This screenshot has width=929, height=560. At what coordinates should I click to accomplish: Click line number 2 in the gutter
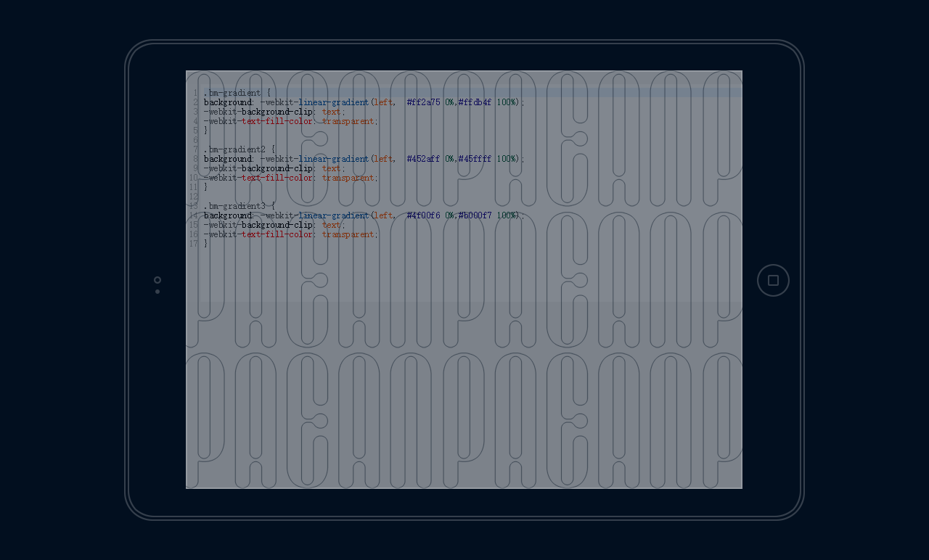195,102
